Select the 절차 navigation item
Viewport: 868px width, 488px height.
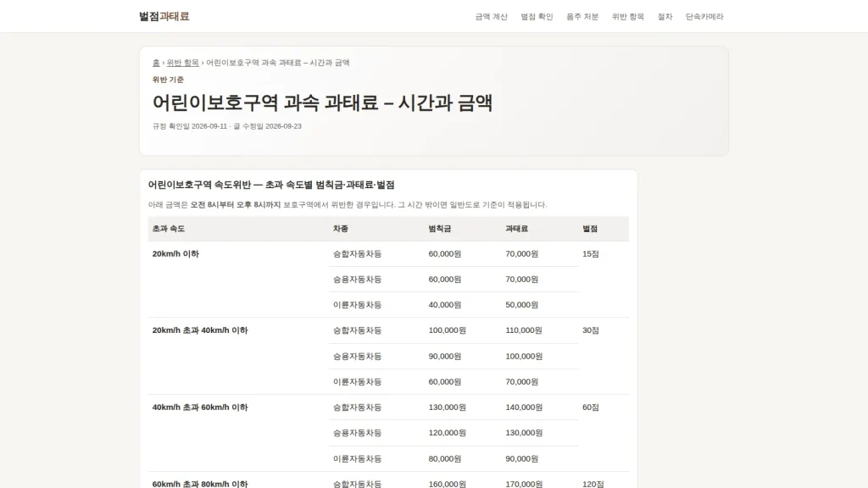click(x=665, y=17)
